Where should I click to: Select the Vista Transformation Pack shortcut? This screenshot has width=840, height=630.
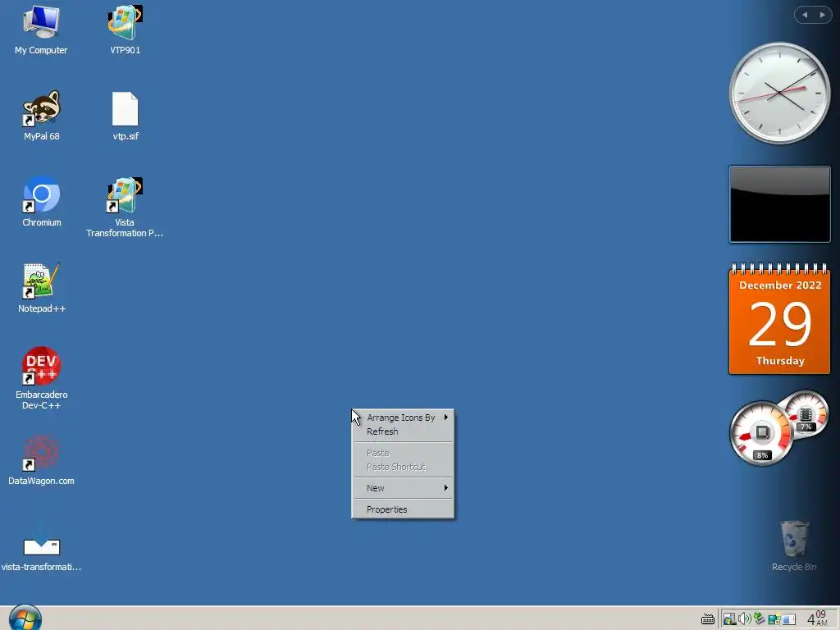pyautogui.click(x=125, y=207)
